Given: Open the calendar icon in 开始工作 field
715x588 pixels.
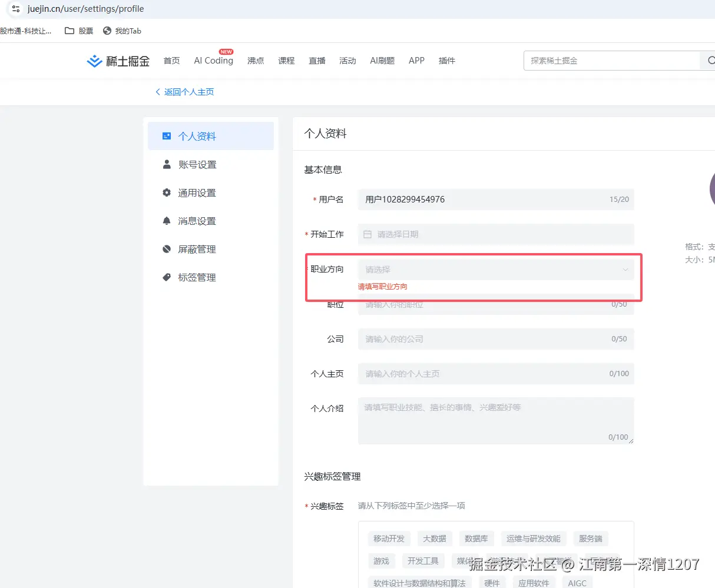Looking at the screenshot, I should (x=368, y=234).
